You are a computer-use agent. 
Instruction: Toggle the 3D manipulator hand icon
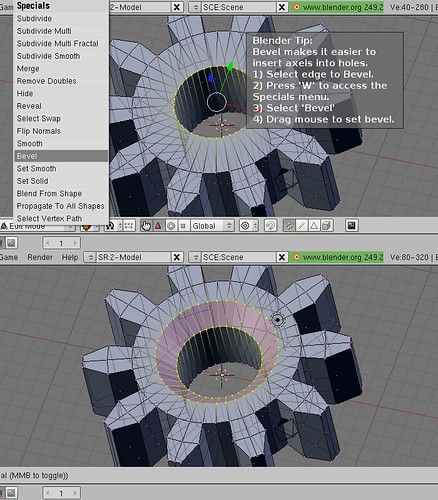[x=146, y=226]
